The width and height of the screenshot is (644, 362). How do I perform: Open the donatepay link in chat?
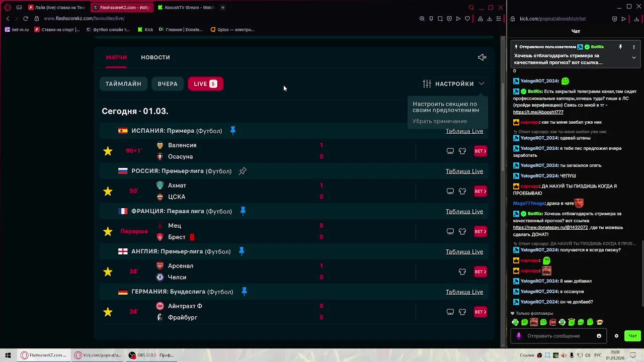[550, 228]
